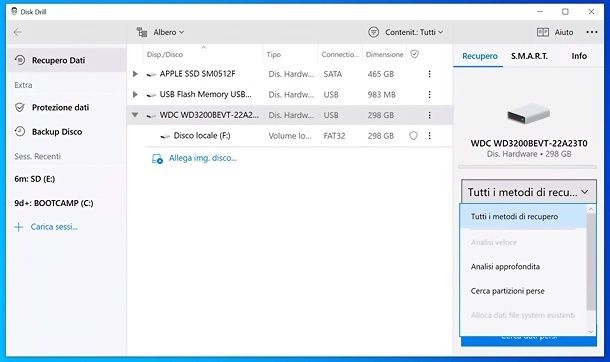Open options menu for Disco locale (F:) row
Viewport: 610px width, 362px height.
(429, 136)
